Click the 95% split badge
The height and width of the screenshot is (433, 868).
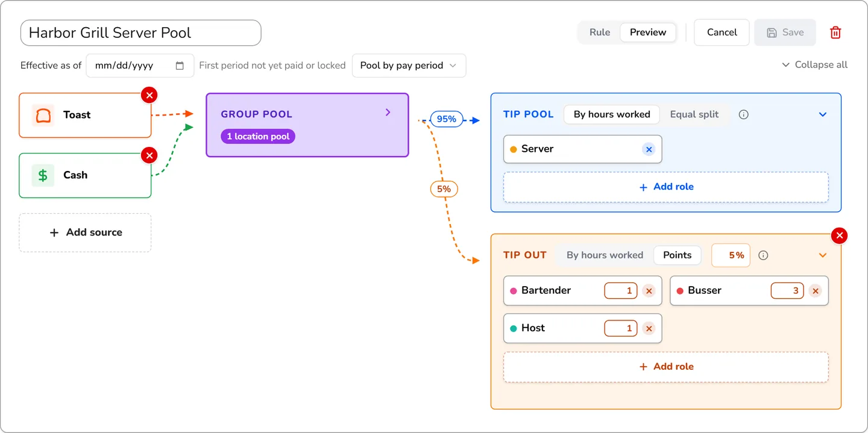(x=447, y=119)
